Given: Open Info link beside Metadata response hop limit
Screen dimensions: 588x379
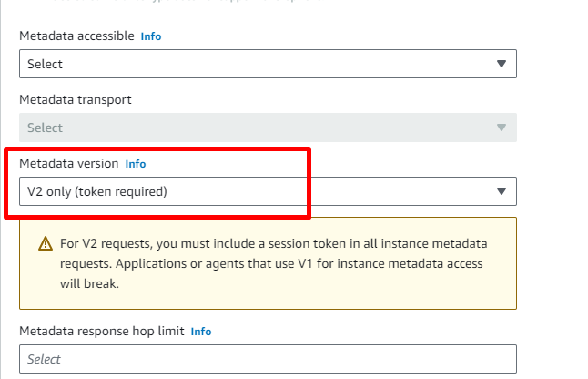Looking at the screenshot, I should coord(200,332).
